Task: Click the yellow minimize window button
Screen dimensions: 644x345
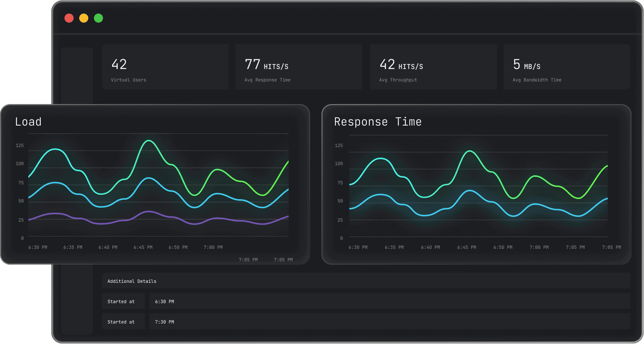Action: pyautogui.click(x=84, y=18)
